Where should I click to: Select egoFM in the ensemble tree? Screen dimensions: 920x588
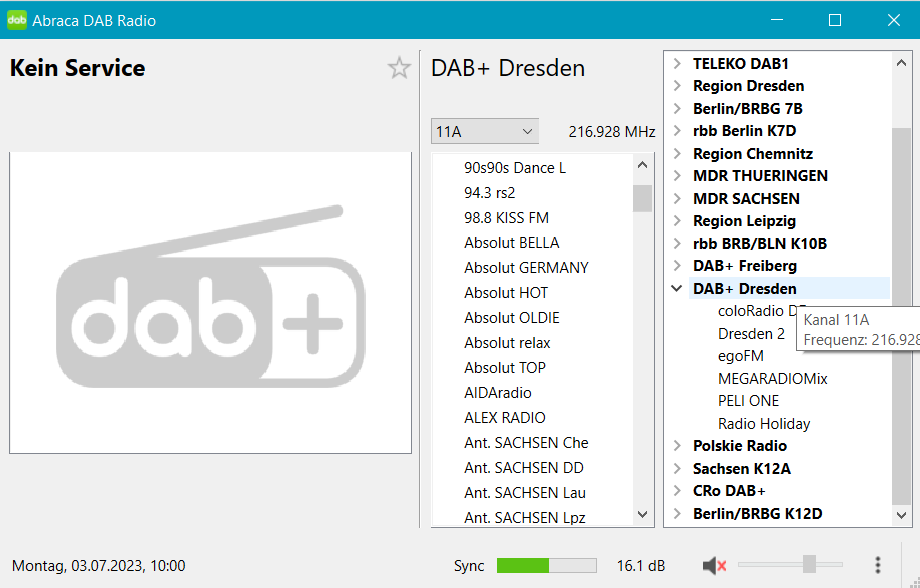coord(740,356)
